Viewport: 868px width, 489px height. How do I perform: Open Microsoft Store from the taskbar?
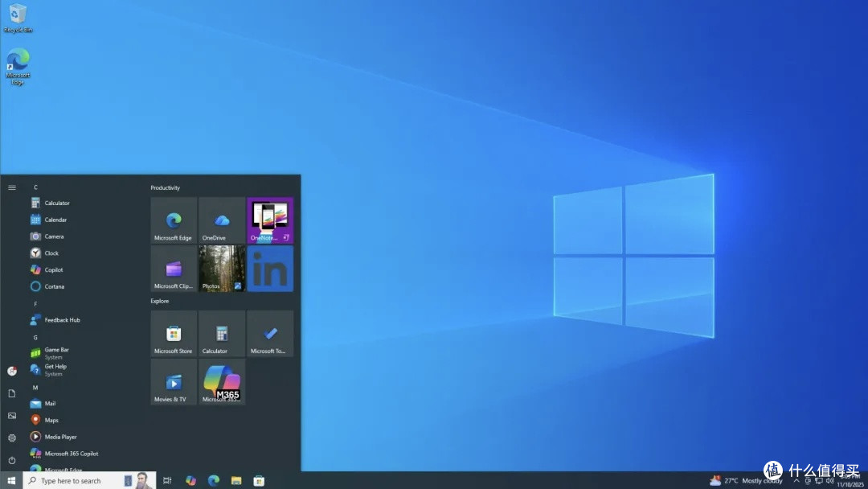point(259,481)
